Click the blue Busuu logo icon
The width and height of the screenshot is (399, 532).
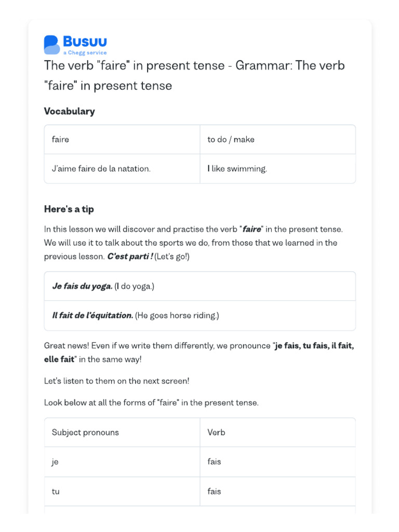[x=52, y=45]
